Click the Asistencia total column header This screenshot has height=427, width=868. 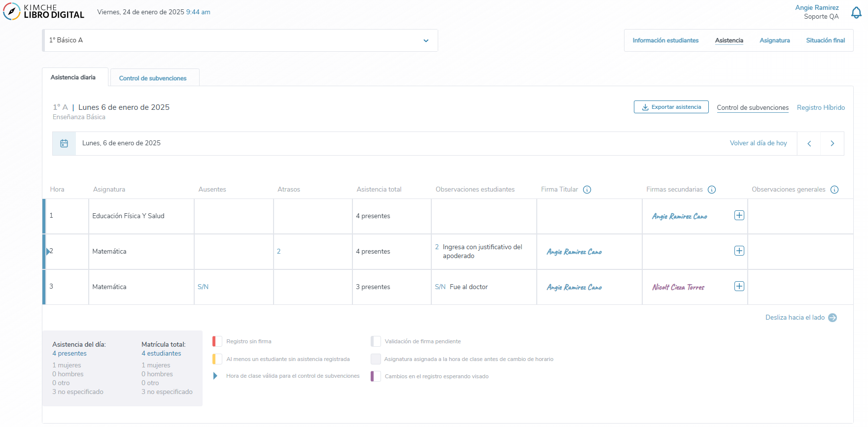[x=379, y=190]
